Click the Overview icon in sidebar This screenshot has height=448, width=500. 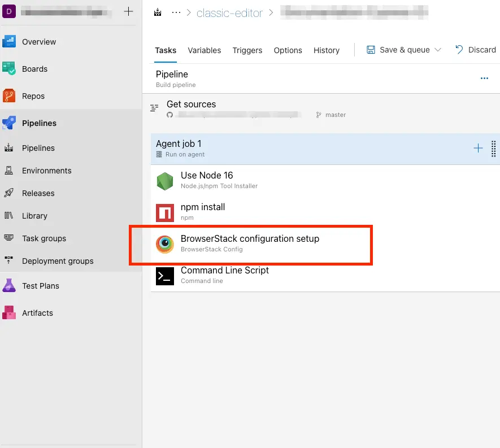pos(9,42)
